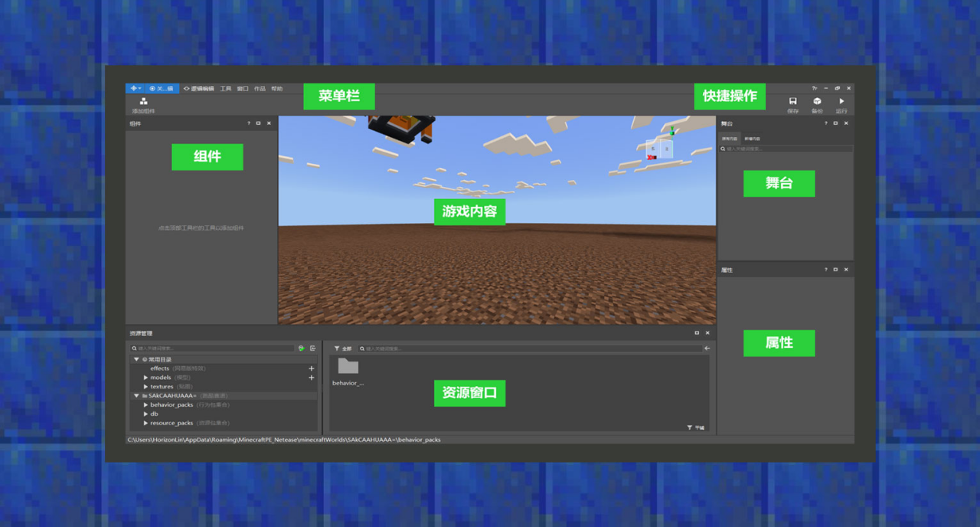Click the 保存 save icon
Image resolution: width=980 pixels, height=527 pixels.
tap(792, 101)
